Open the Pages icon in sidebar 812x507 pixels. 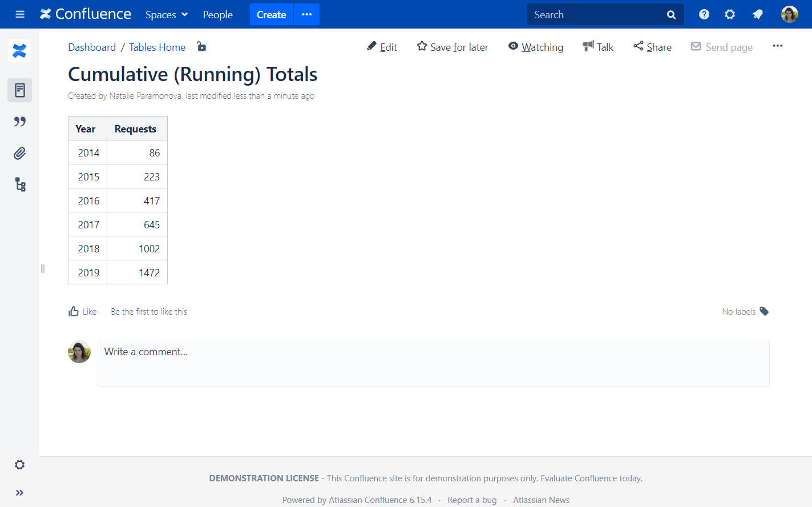point(19,90)
